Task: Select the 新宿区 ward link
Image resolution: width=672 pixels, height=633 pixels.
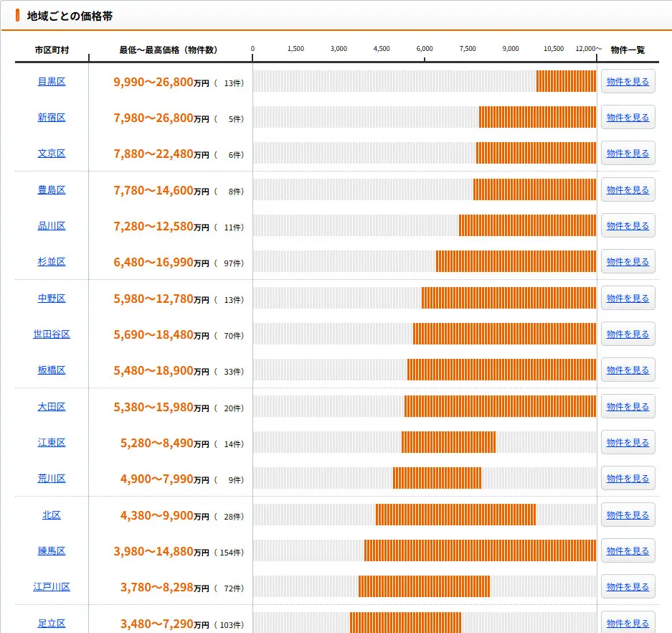Action: [x=51, y=117]
